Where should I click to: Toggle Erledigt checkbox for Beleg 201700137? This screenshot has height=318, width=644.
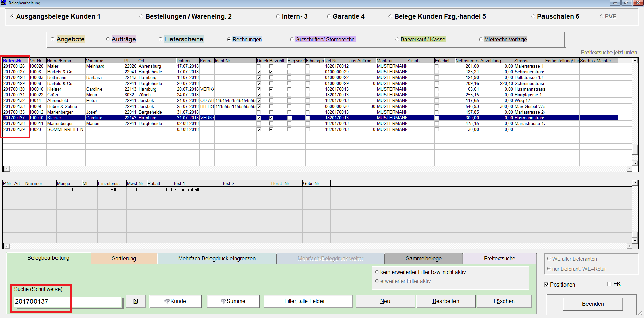coord(437,118)
